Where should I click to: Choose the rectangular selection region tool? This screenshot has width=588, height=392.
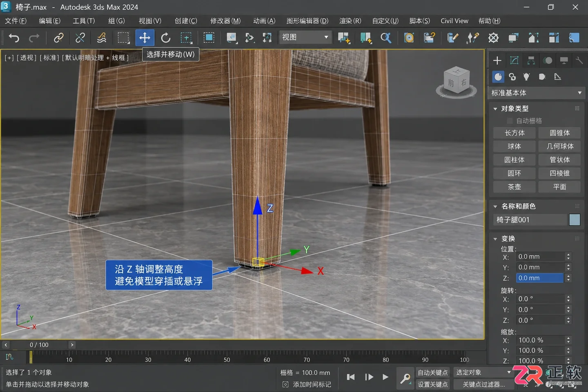point(123,38)
